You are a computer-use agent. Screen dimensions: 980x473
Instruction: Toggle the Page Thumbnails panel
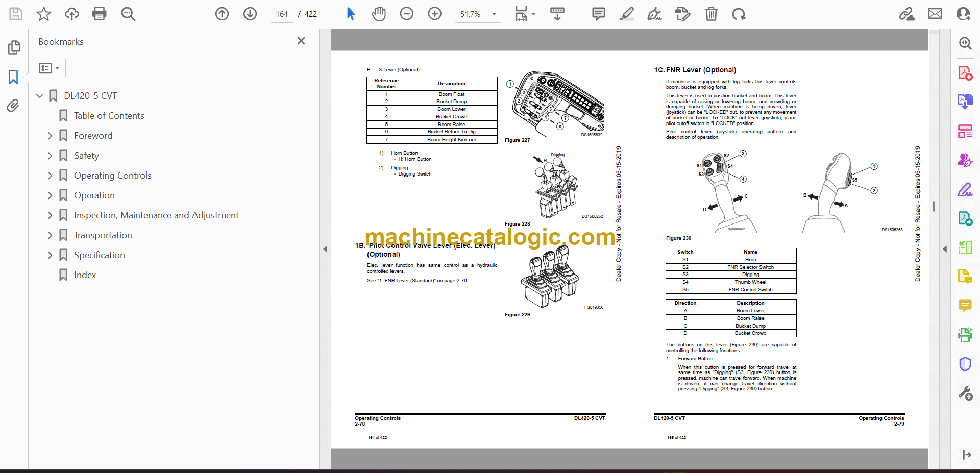point(13,47)
